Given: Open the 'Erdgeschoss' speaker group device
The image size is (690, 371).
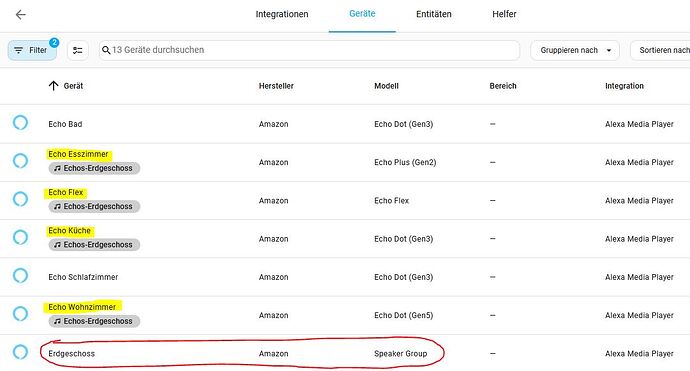Looking at the screenshot, I should tap(71, 353).
